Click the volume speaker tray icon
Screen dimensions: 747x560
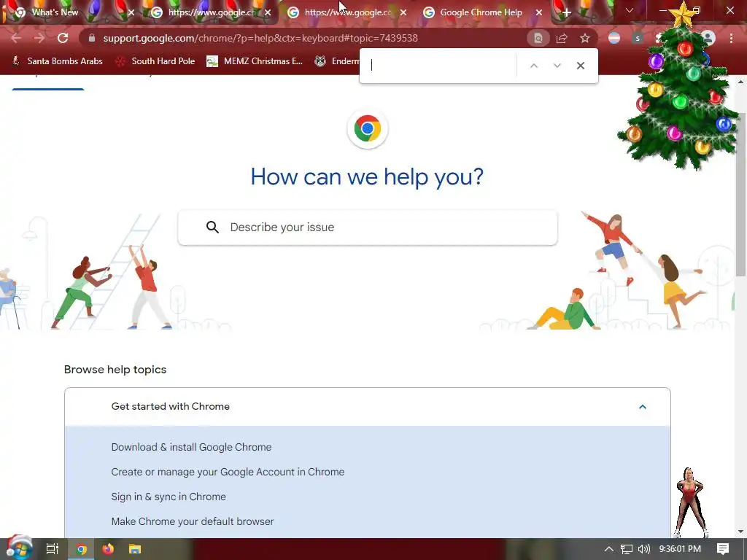643,549
